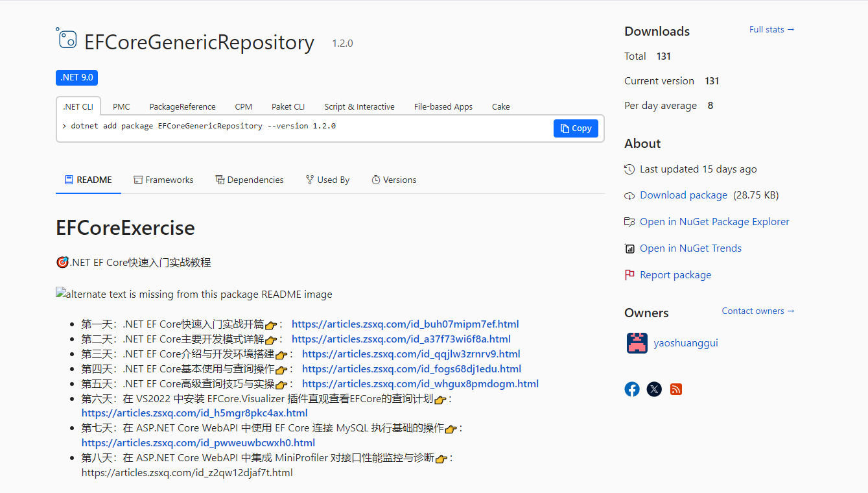Open the Paket CLI tab
The width and height of the screenshot is (868, 493).
click(288, 107)
